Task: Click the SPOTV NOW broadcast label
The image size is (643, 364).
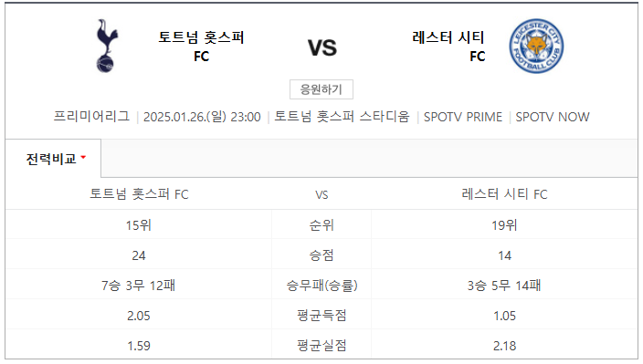Action: pyautogui.click(x=553, y=117)
